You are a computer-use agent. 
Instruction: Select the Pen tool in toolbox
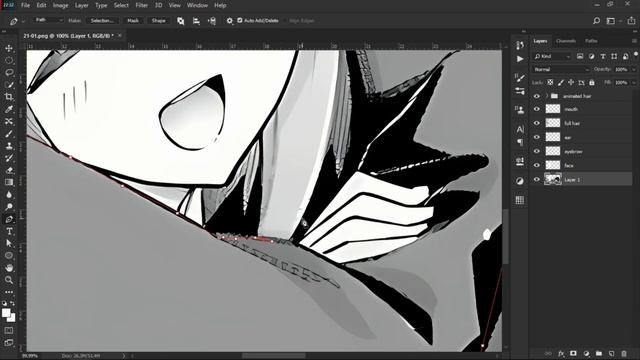[9, 219]
